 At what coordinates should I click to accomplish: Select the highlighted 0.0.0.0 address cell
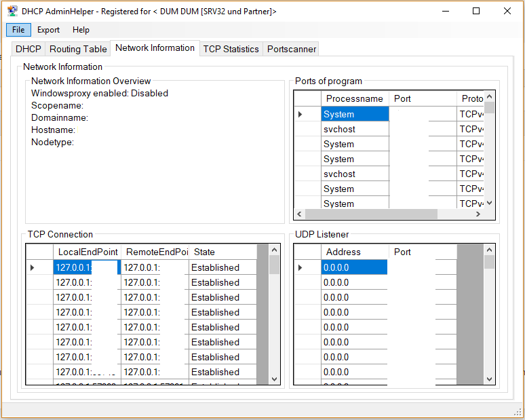pos(354,267)
